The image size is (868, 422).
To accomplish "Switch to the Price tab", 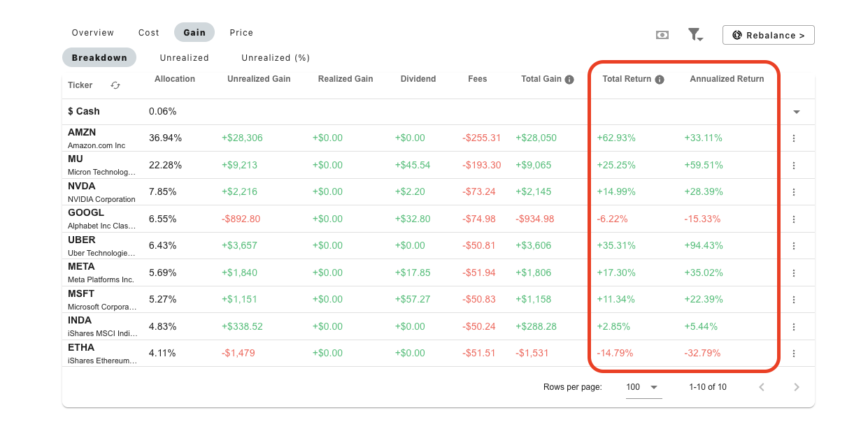I will coord(241,32).
